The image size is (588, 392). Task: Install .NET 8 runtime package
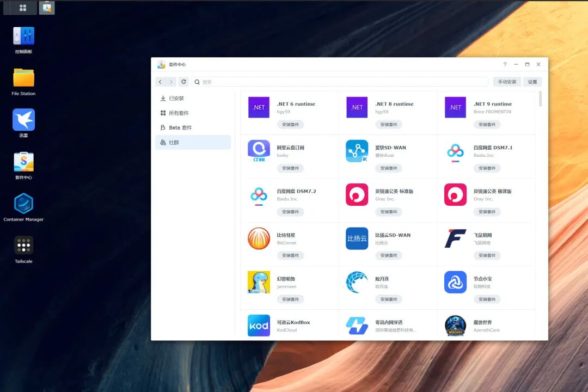[389, 125]
